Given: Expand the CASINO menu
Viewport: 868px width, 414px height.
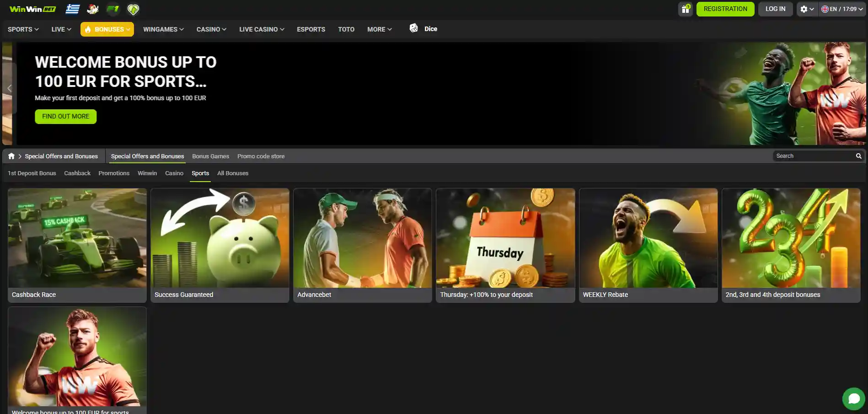Looking at the screenshot, I should pyautogui.click(x=211, y=29).
